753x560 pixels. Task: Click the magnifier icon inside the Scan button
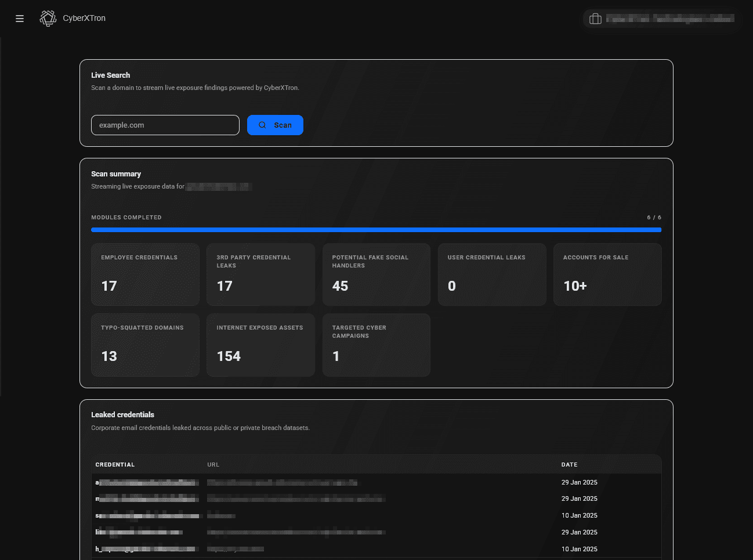click(x=262, y=125)
